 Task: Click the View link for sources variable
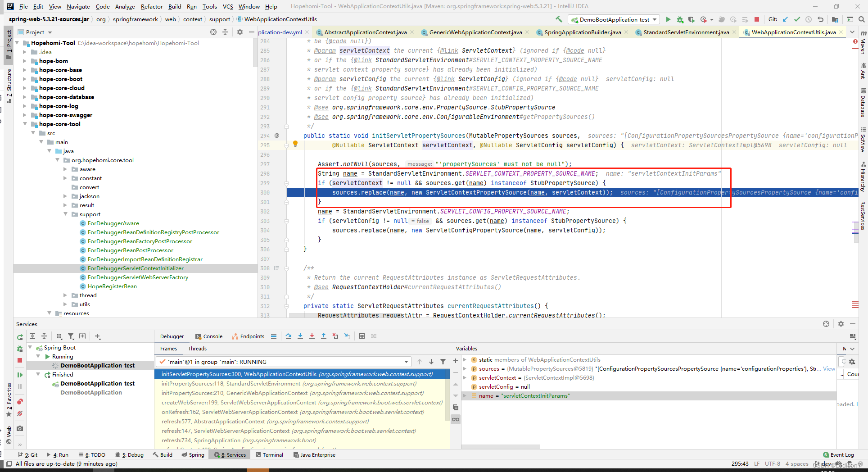[x=829, y=368]
